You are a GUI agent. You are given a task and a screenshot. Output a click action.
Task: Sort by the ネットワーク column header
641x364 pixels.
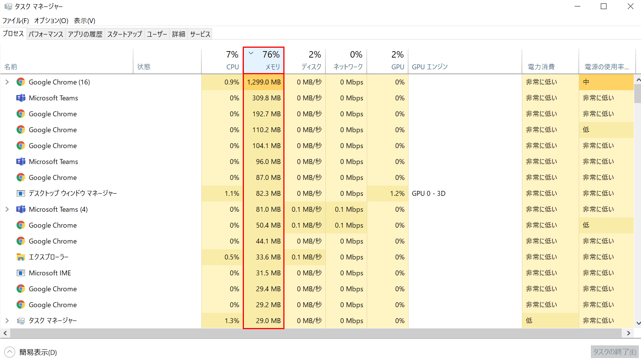[x=346, y=61]
